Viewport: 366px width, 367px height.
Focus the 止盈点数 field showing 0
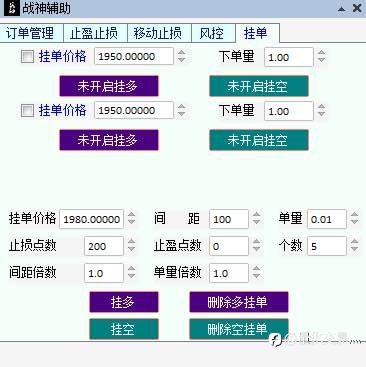(x=229, y=246)
